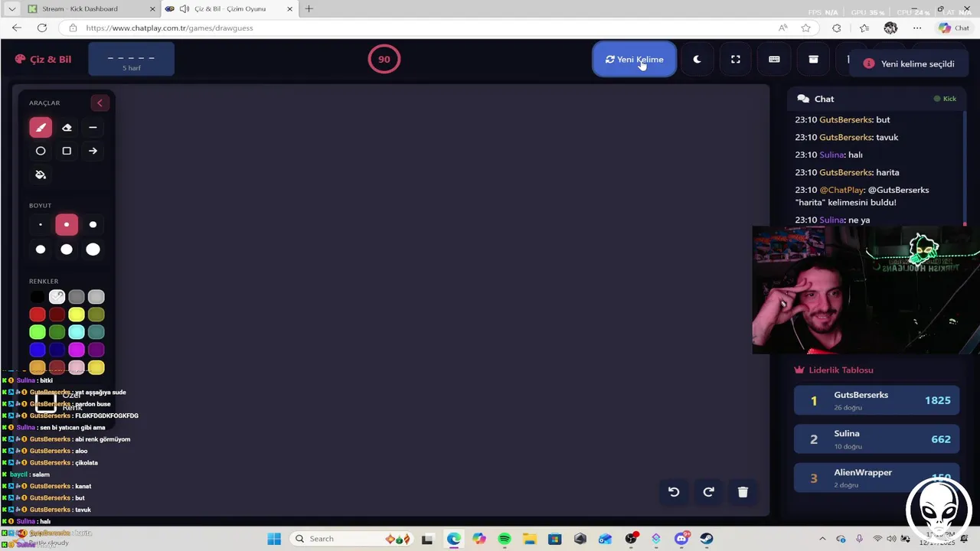Pick the black color swatch
The width and height of the screenshot is (980, 551).
click(38, 297)
